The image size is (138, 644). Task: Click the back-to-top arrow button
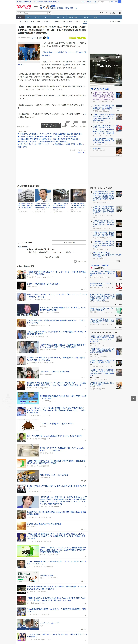(133, 398)
